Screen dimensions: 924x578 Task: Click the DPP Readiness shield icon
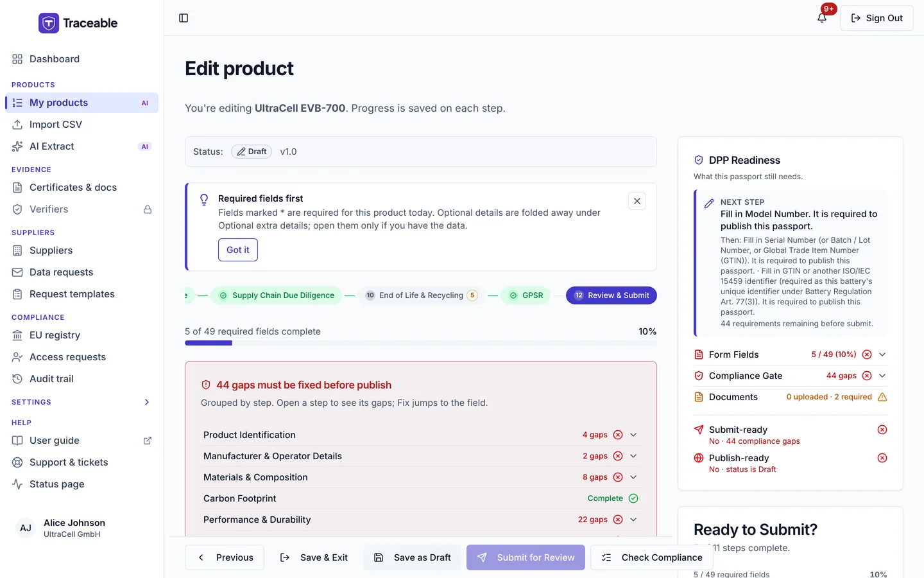point(699,161)
